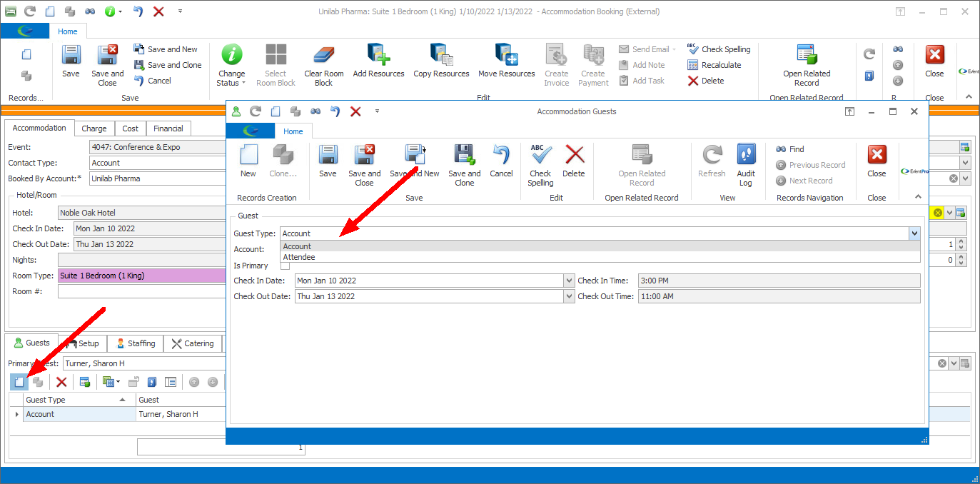Screen dimensions: 980x484
Task: Click the Check In Time field
Action: [x=779, y=281]
